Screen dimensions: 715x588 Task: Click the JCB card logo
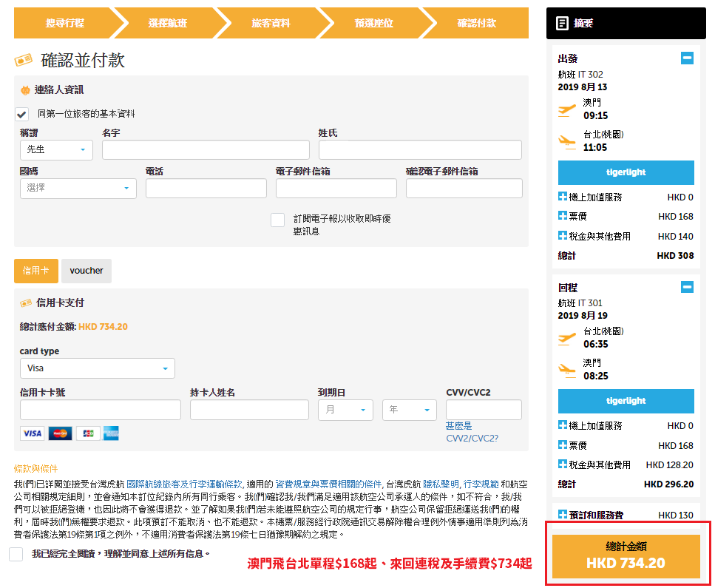click(88, 433)
